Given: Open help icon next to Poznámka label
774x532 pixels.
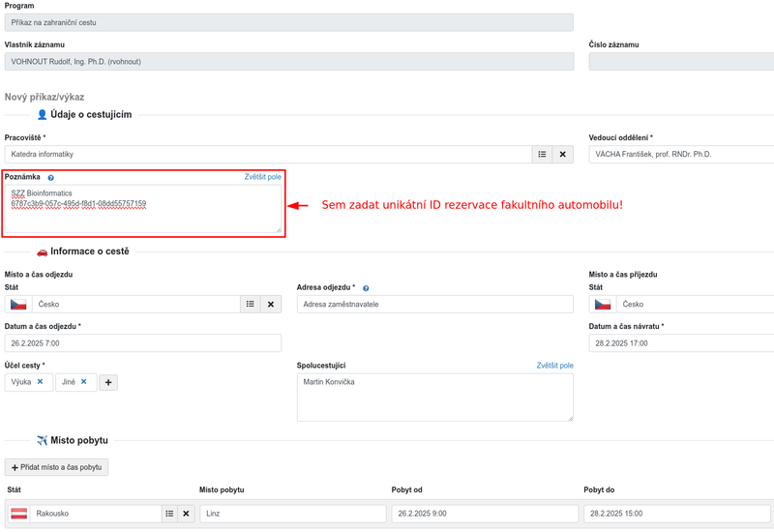Looking at the screenshot, I should click(x=51, y=178).
